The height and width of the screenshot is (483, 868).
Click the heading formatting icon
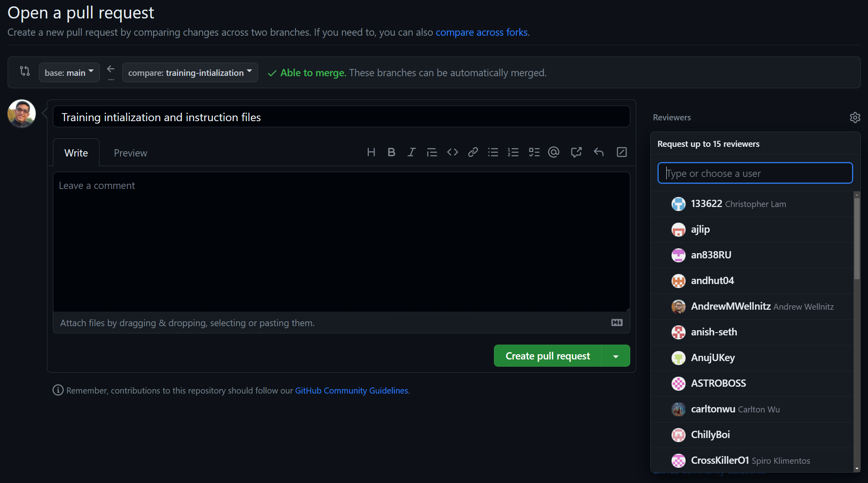point(371,152)
